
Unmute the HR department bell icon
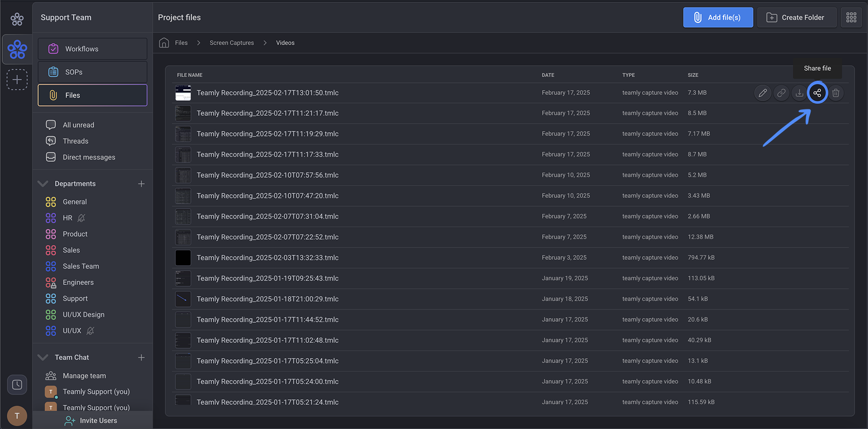[x=81, y=218]
